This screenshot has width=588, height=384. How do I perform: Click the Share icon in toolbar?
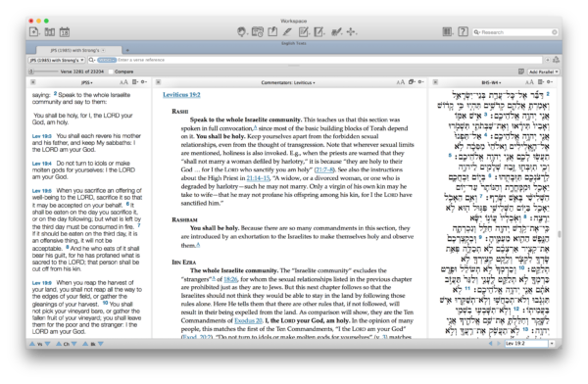(272, 32)
